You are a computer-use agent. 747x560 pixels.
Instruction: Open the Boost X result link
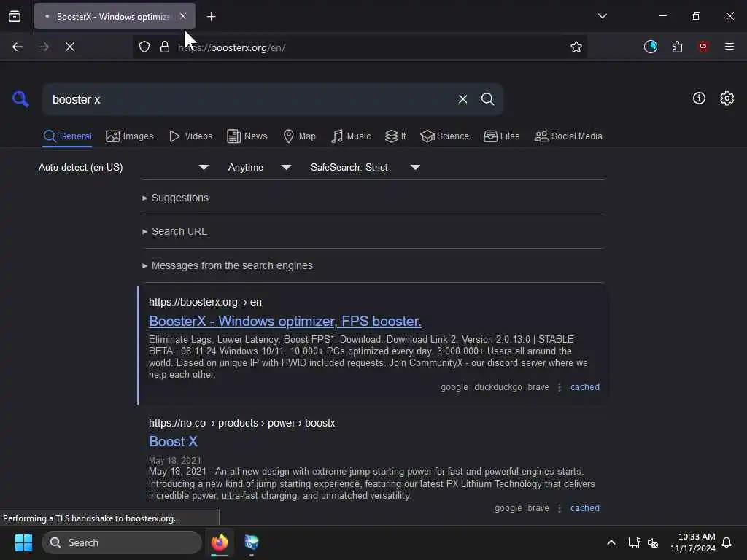point(173,441)
